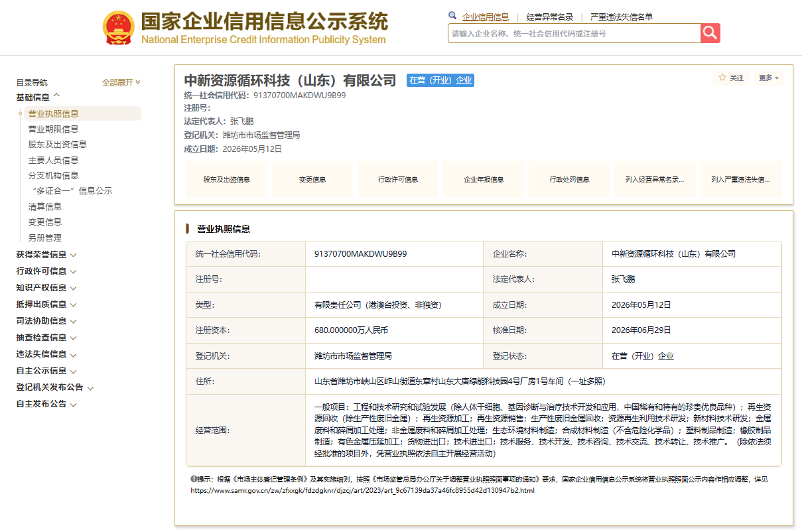Image resolution: width=802 pixels, height=532 pixels.
Task: Expand the 自主公示信息 section
Action: (46, 371)
